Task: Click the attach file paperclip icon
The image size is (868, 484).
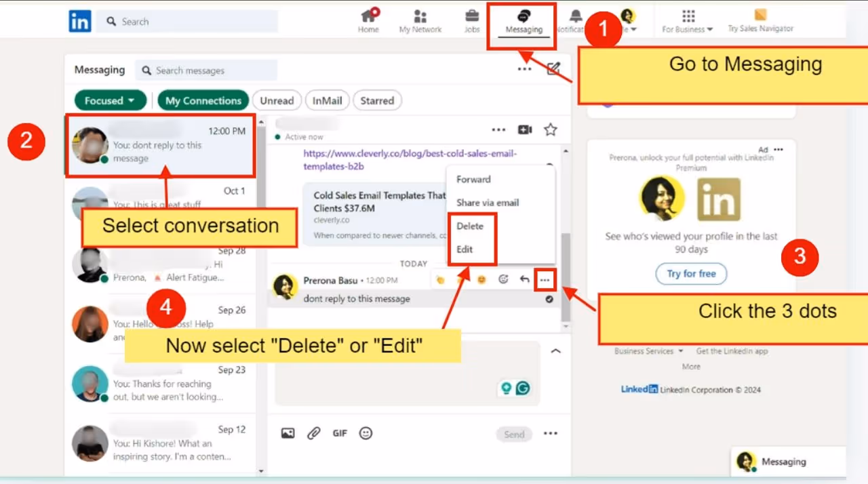Action: click(313, 433)
